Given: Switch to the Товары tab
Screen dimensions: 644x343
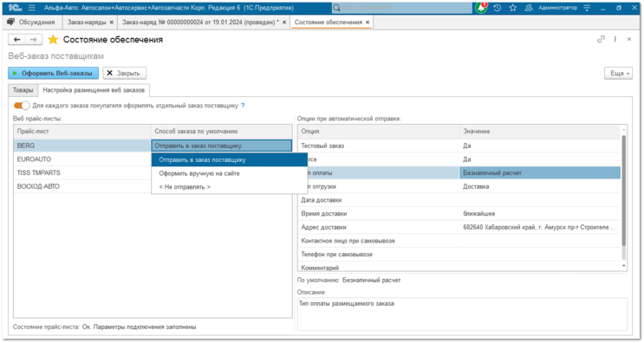Looking at the screenshot, I should coord(23,90).
